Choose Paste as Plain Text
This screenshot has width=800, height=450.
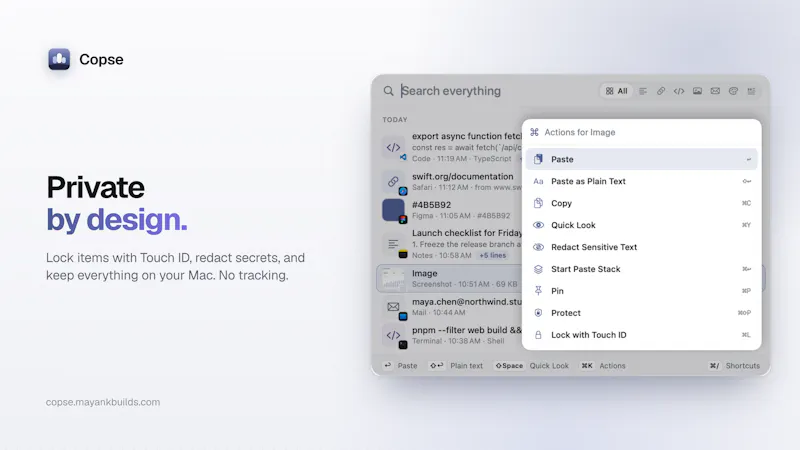pos(641,181)
